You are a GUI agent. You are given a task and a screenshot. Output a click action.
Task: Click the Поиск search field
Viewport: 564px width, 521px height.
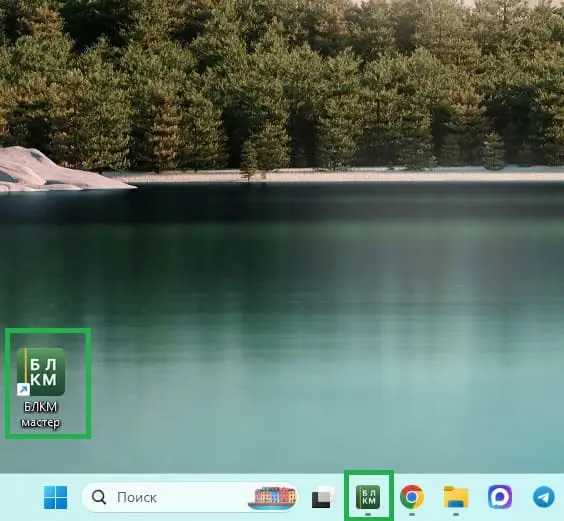pyautogui.click(x=190, y=498)
